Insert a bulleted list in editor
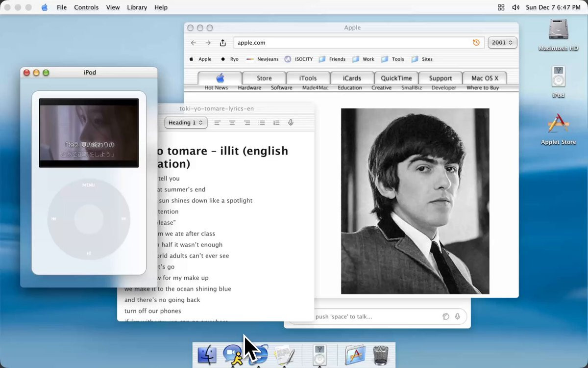 262,123
